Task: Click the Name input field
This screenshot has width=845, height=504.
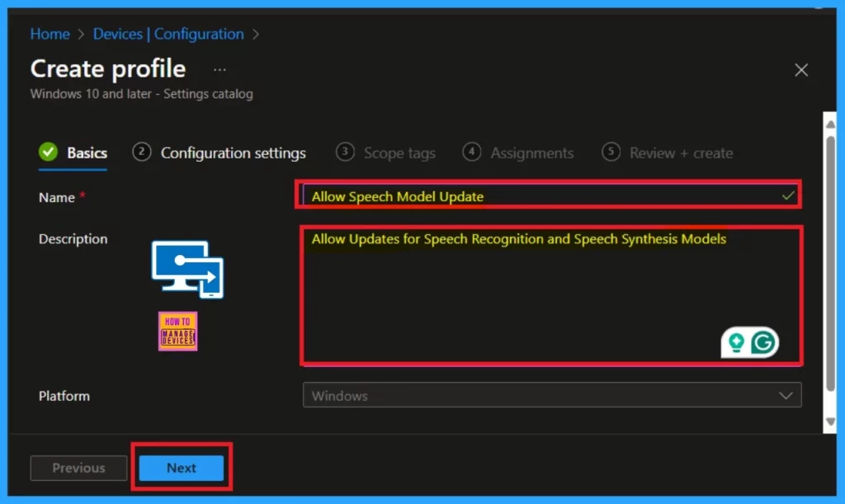Action: tap(551, 196)
